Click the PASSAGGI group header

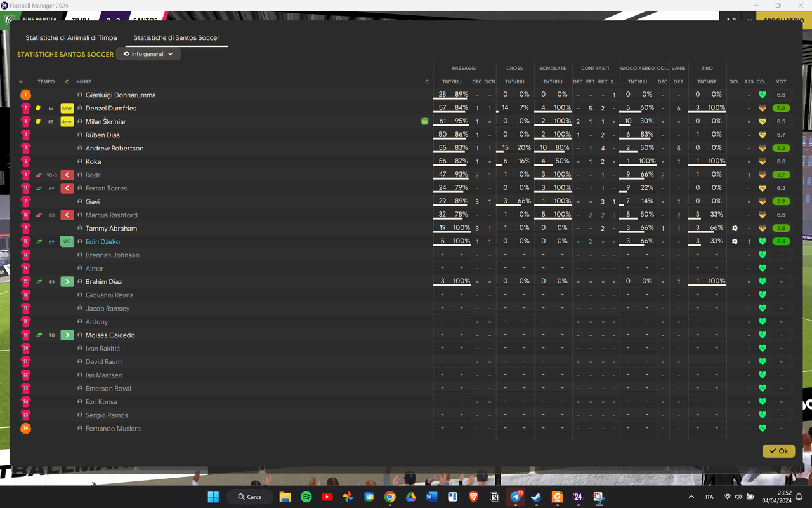tap(464, 68)
